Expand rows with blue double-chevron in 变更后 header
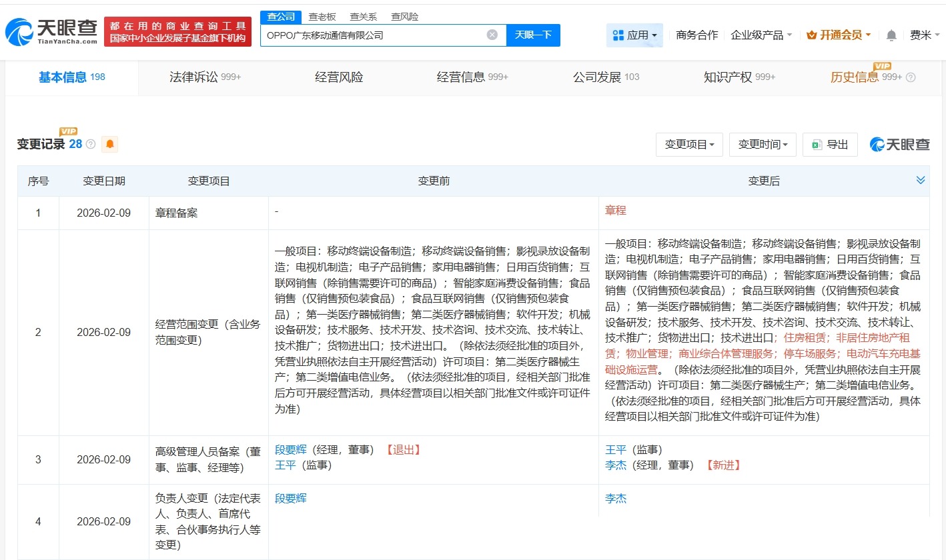The image size is (946, 560). coord(921,180)
